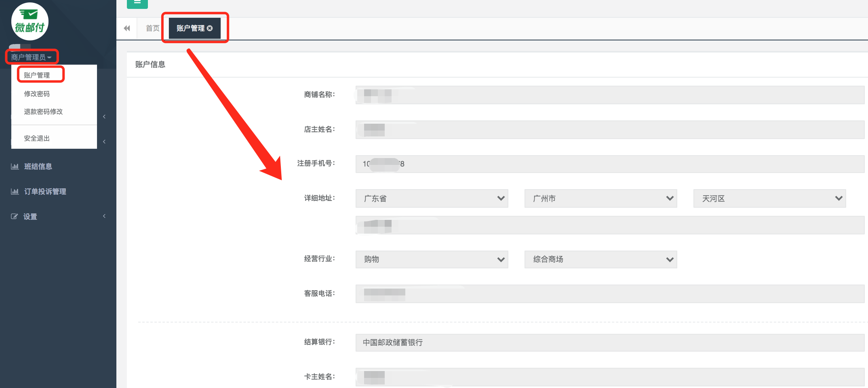868x388 pixels.
Task: Click the 注册手机号 input field
Action: click(x=610, y=164)
